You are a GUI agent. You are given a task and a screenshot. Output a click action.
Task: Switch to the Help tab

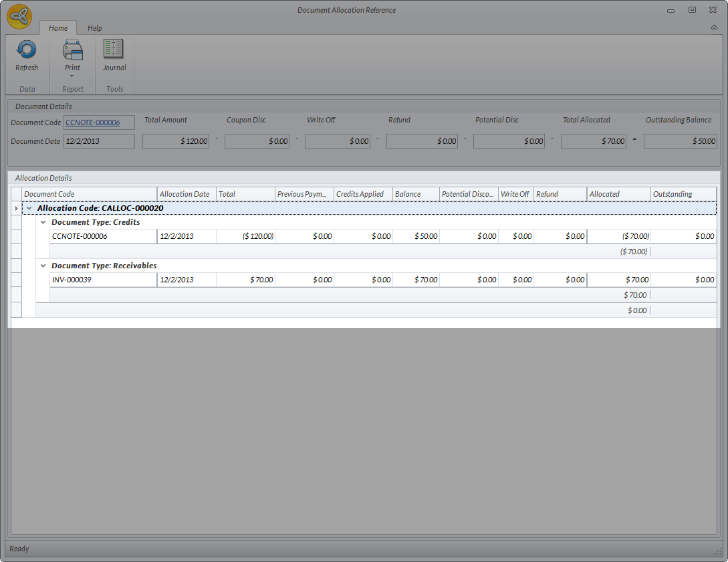click(x=95, y=28)
